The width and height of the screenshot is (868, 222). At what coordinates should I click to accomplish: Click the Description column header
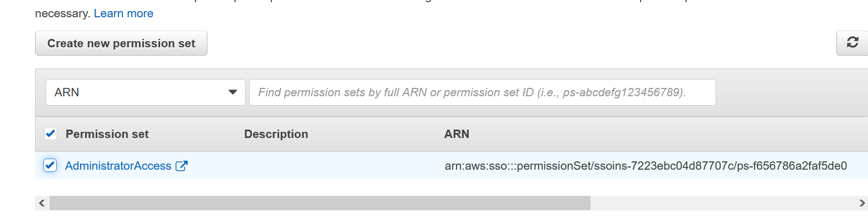point(276,134)
